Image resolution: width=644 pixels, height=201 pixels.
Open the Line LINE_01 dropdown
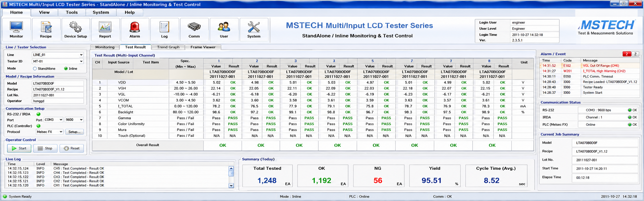(x=58, y=55)
